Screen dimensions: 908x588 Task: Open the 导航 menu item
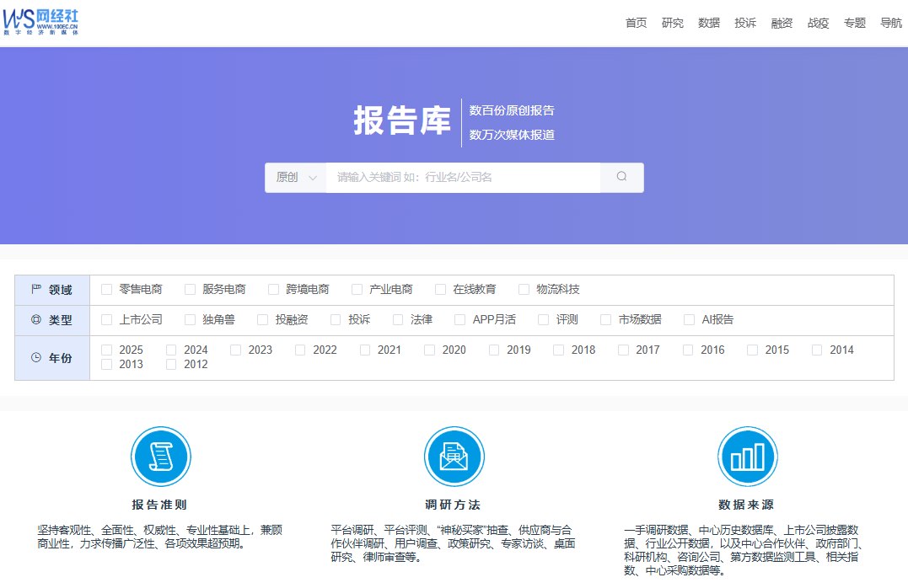click(890, 23)
